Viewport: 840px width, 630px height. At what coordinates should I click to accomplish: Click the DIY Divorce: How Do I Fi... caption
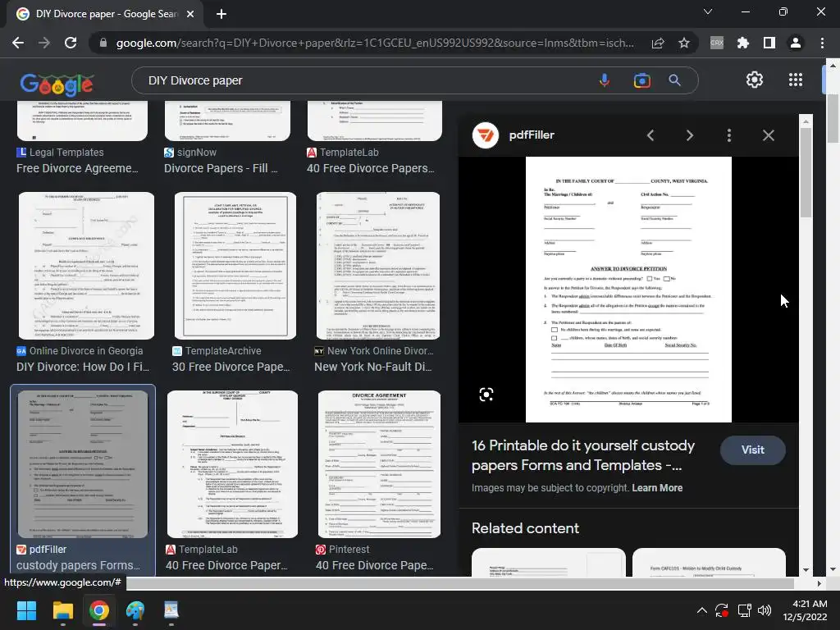click(83, 367)
